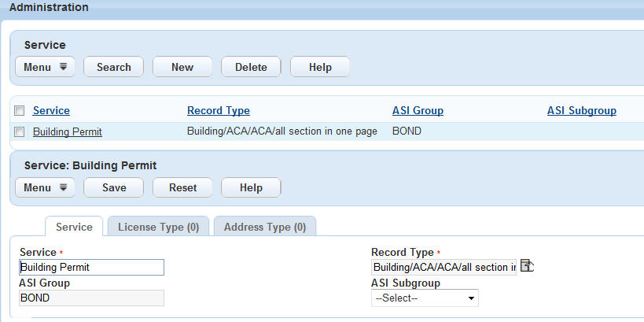Open the Service: Building Permit Menu dropdown
The height and width of the screenshot is (322, 644).
[x=45, y=187]
